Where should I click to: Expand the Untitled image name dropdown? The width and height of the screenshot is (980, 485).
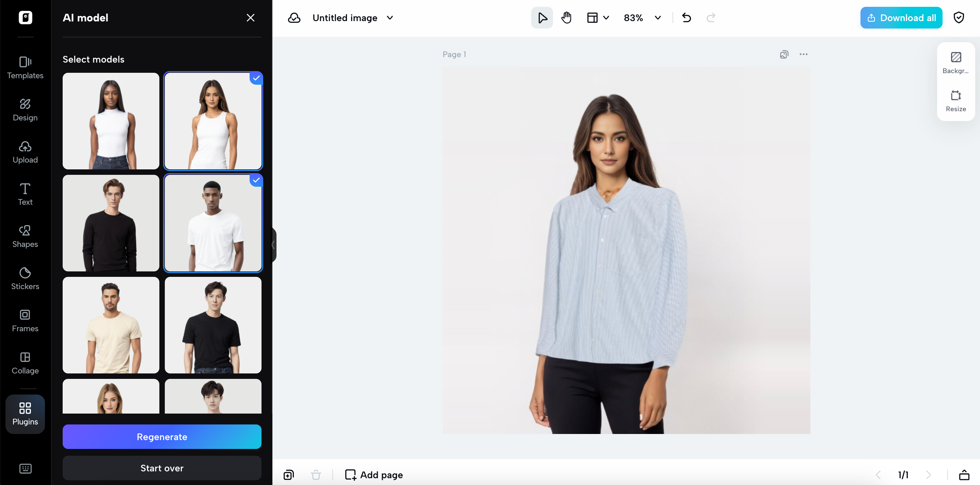click(390, 18)
